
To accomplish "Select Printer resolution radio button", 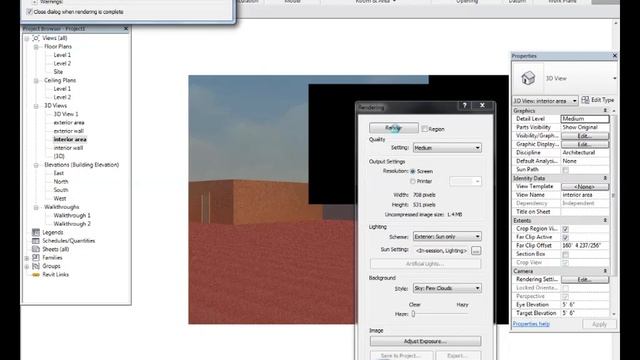I will 413,181.
